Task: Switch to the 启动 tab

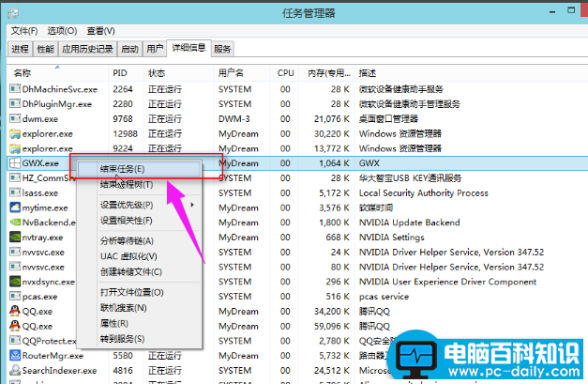Action: (x=129, y=49)
